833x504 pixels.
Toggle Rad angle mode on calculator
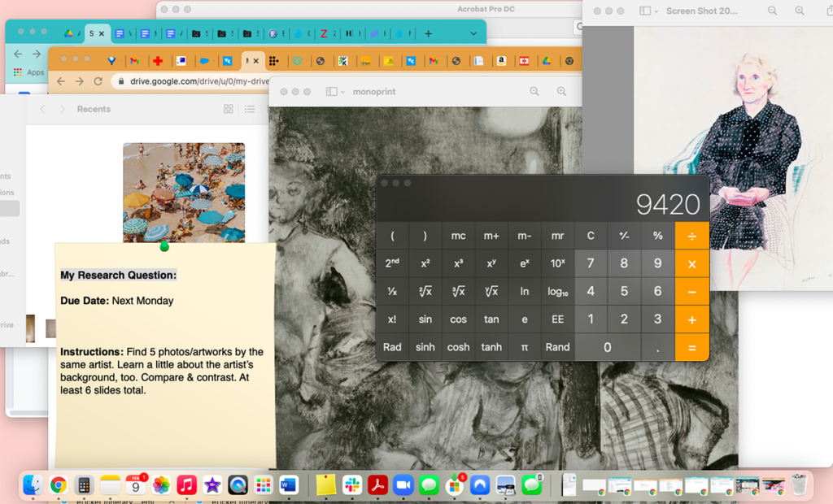pos(392,347)
